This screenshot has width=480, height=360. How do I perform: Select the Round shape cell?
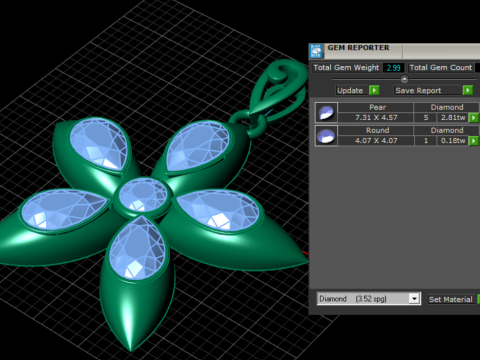coord(376,130)
